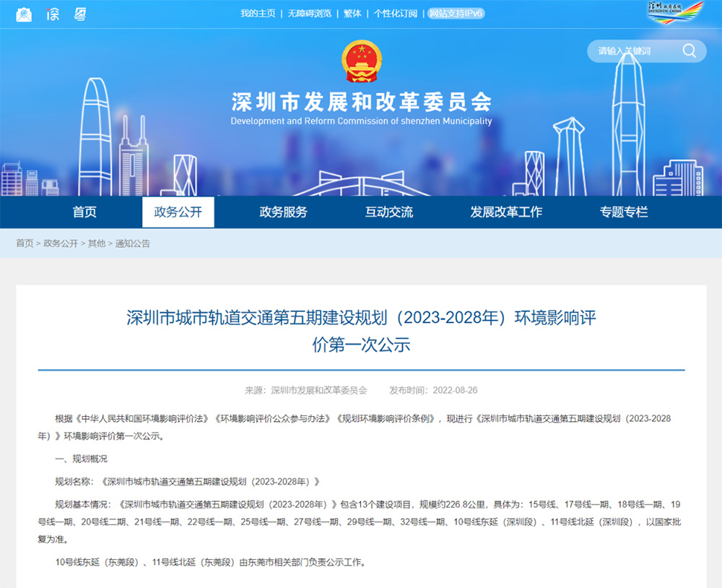Open 互动交流 menu item

point(389,212)
